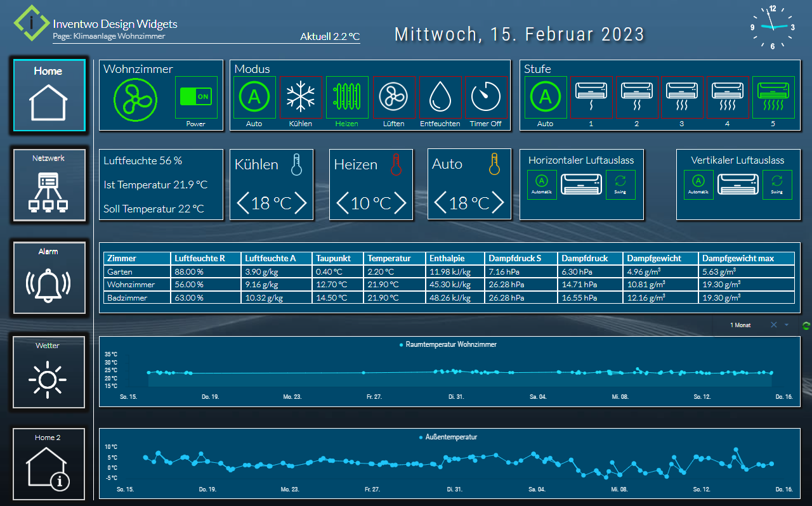Select Auto fan level in Stufe
The width and height of the screenshot is (812, 506).
click(x=545, y=97)
